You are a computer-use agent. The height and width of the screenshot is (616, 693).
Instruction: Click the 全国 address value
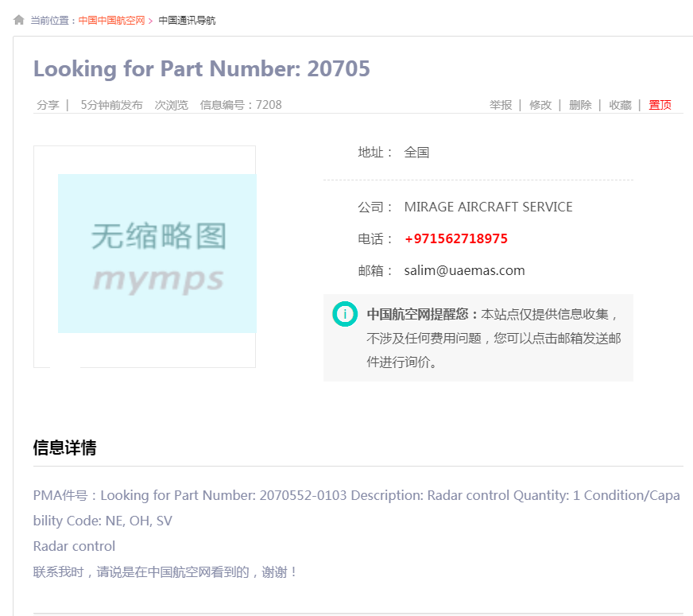(x=416, y=153)
